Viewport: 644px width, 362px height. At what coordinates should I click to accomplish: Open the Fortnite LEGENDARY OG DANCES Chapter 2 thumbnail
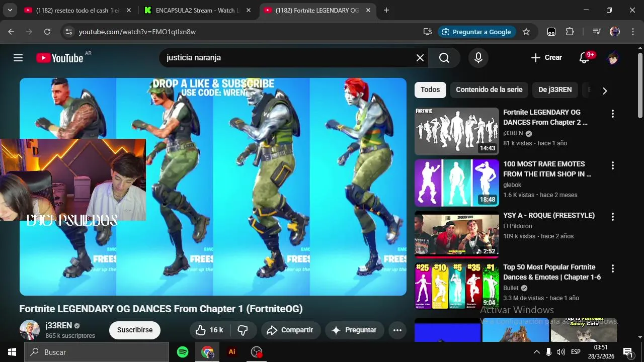[x=457, y=131]
